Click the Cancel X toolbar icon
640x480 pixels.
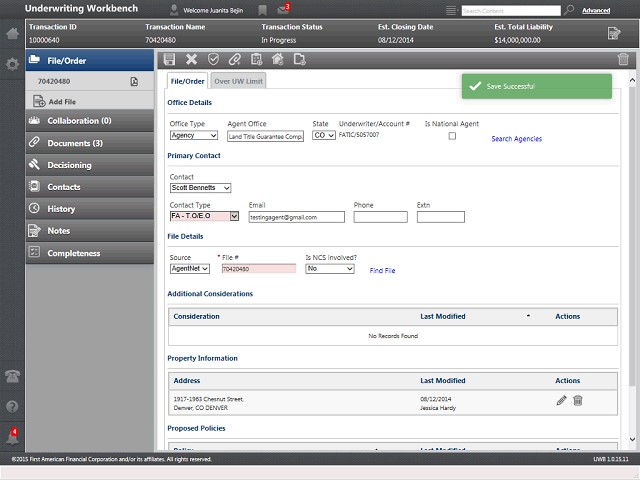click(x=191, y=60)
